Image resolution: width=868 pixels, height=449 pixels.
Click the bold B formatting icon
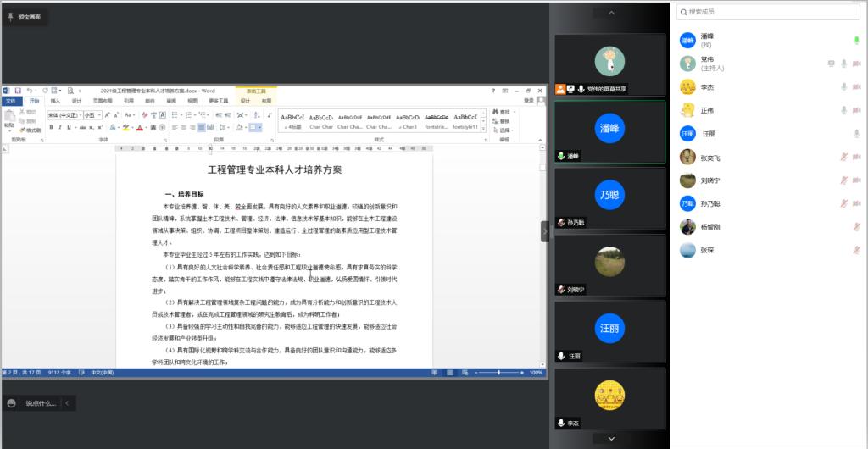(50, 128)
